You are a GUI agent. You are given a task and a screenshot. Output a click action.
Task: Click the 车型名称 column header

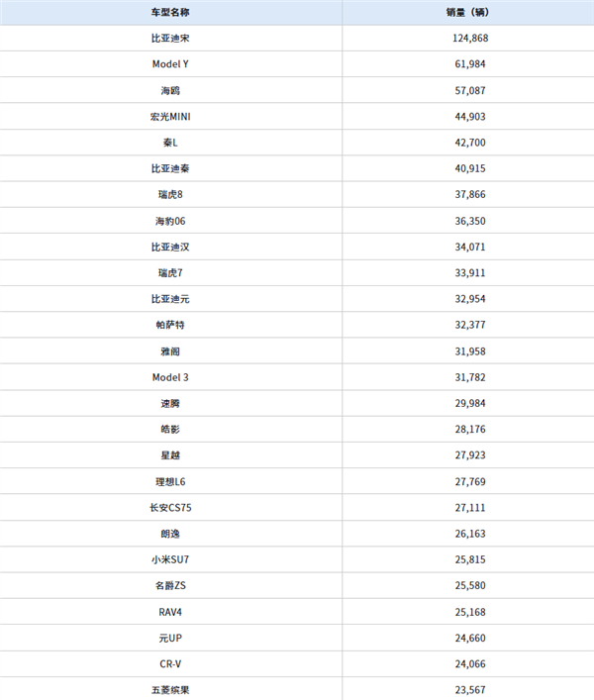pyautogui.click(x=170, y=12)
